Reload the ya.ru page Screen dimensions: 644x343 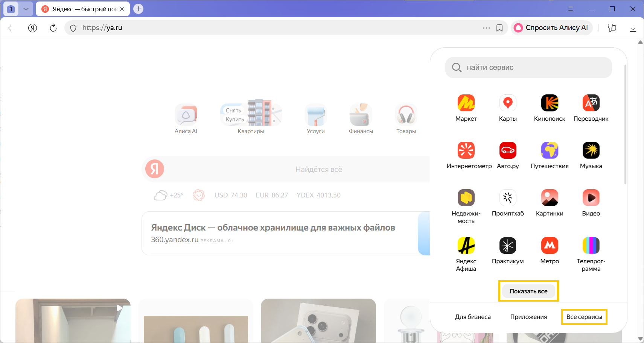[x=53, y=28]
